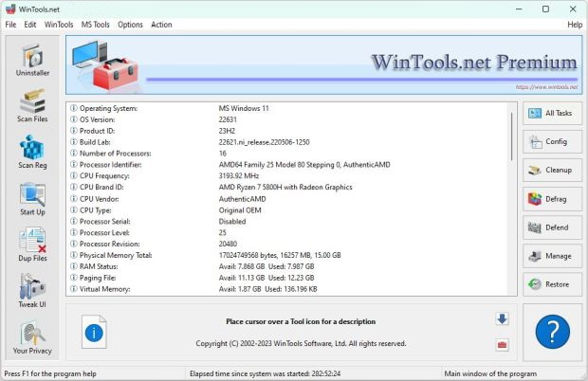Click the 3193.92 MHz frequency value
This screenshot has width=588, height=381.
tap(238, 175)
